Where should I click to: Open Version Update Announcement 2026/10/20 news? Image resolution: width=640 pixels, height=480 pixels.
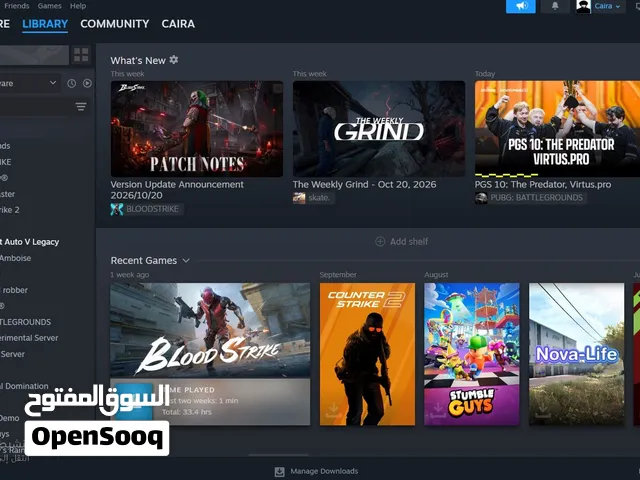(177, 190)
